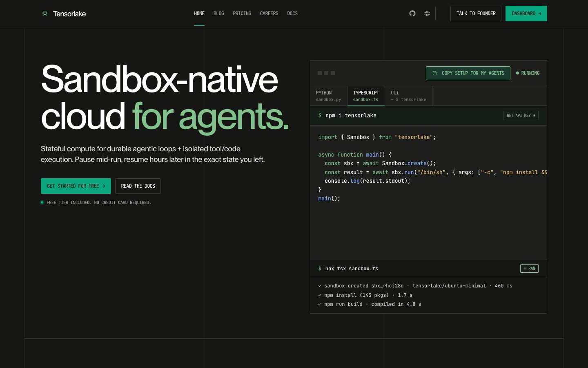Click the Talk to Founder button
Screen dimensions: 588x368
point(476,13)
